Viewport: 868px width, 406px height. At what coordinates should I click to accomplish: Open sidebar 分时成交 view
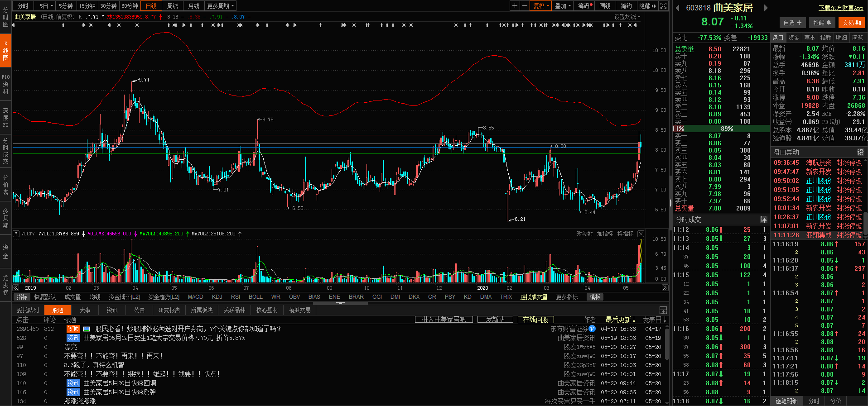[x=5, y=151]
